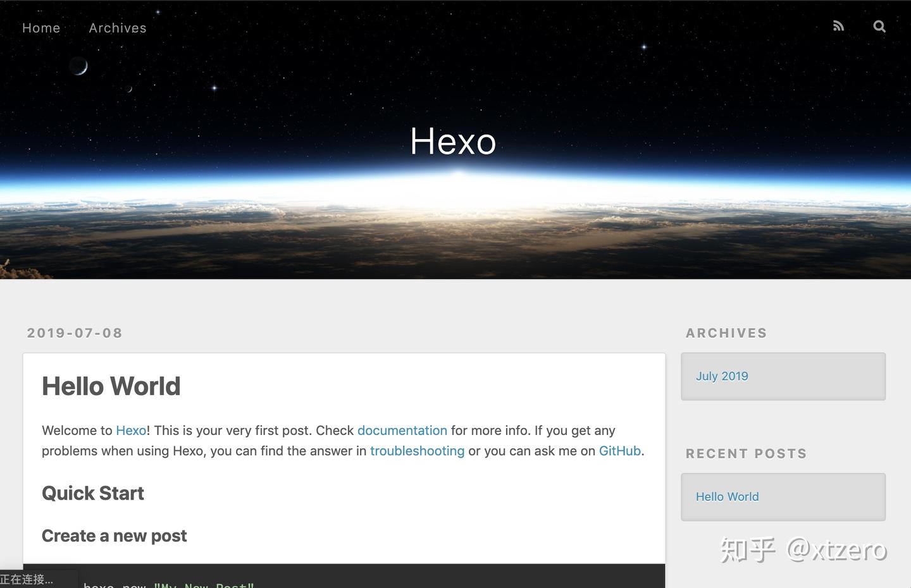The height and width of the screenshot is (588, 911).
Task: Follow the Hexo link in welcome text
Action: (131, 431)
